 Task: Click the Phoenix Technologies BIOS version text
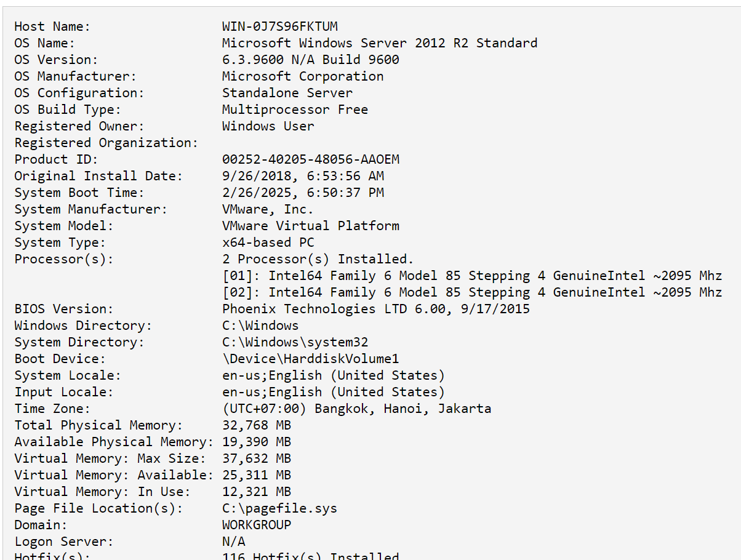click(375, 309)
